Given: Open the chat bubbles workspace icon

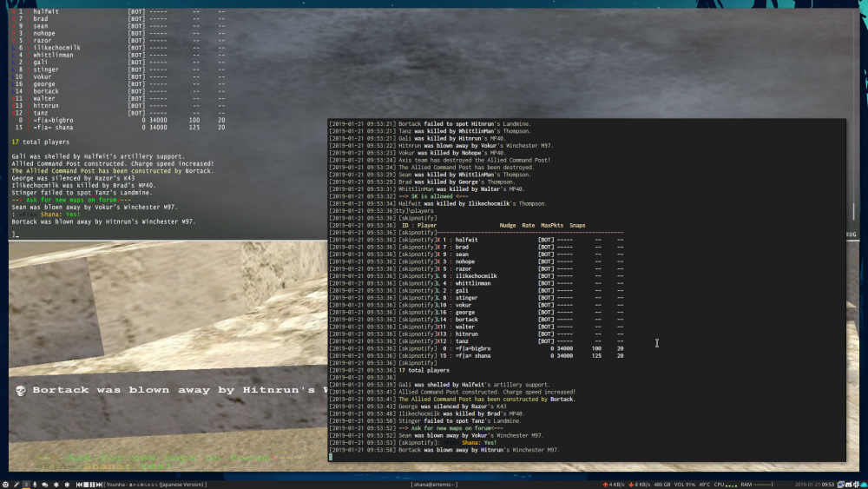Looking at the screenshot, I should coord(45,485).
